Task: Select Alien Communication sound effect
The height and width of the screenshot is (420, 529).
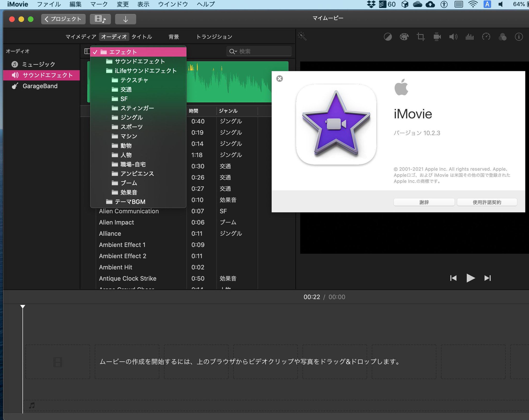Action: click(129, 211)
